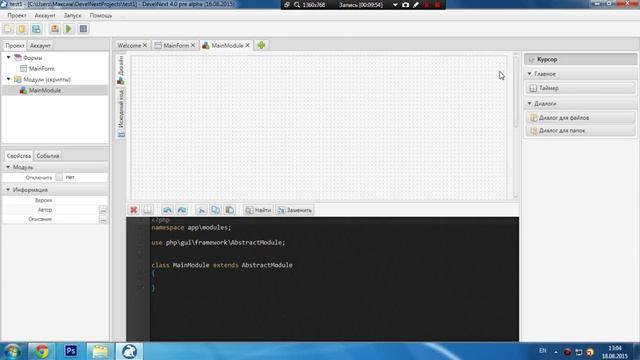Select the Диалог для папок component

click(580, 131)
